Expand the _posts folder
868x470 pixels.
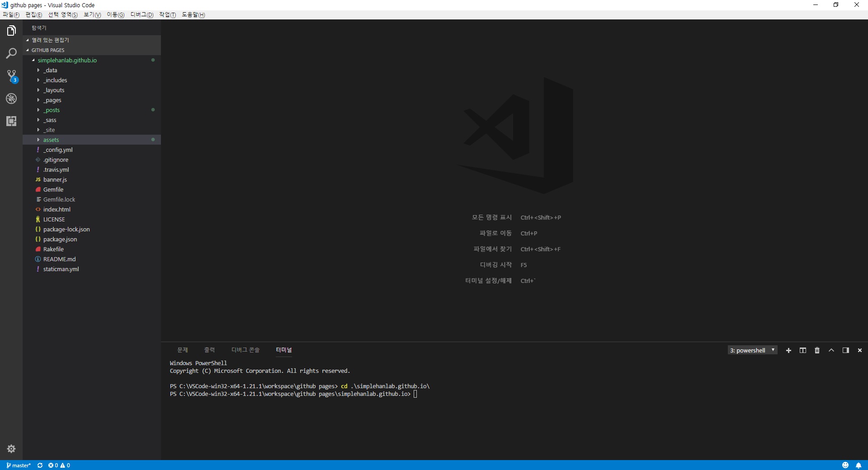pos(92,110)
